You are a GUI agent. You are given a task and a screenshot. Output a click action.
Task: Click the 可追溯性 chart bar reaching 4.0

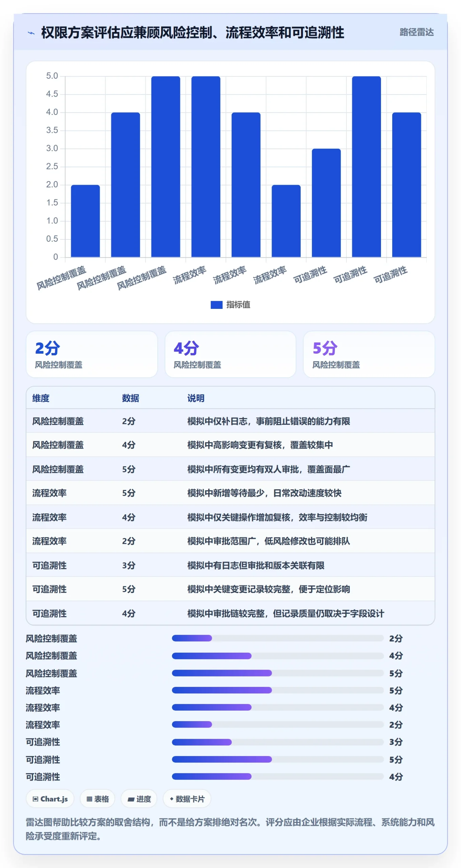point(407,185)
